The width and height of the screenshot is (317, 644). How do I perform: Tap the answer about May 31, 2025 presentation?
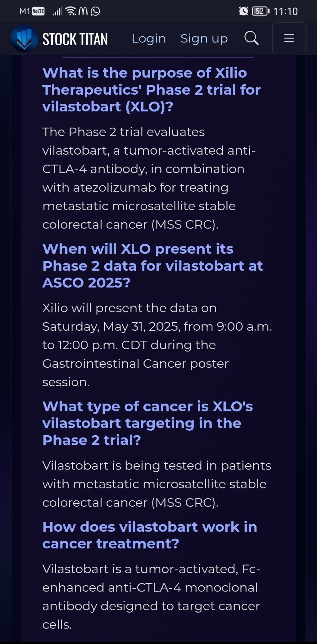[x=157, y=345]
